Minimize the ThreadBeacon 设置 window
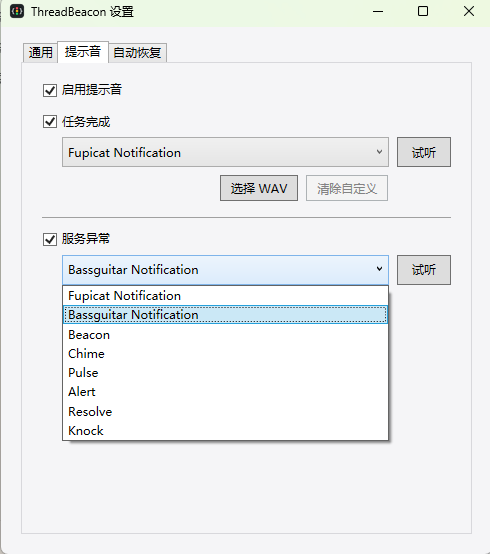The height and width of the screenshot is (554, 490). 378,11
